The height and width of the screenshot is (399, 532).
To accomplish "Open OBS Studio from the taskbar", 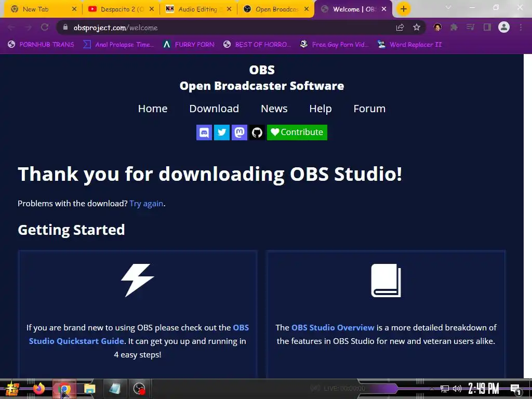I will [139, 389].
